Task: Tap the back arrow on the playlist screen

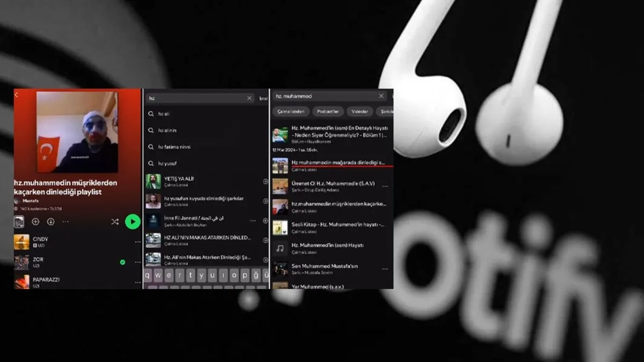Action: 17,95
